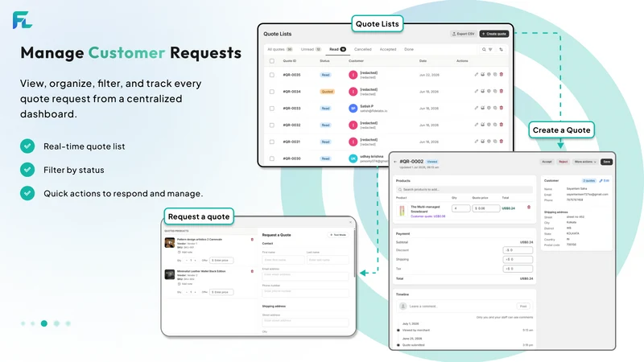Open the Accepted tab
The image size is (644, 362).
click(388, 49)
